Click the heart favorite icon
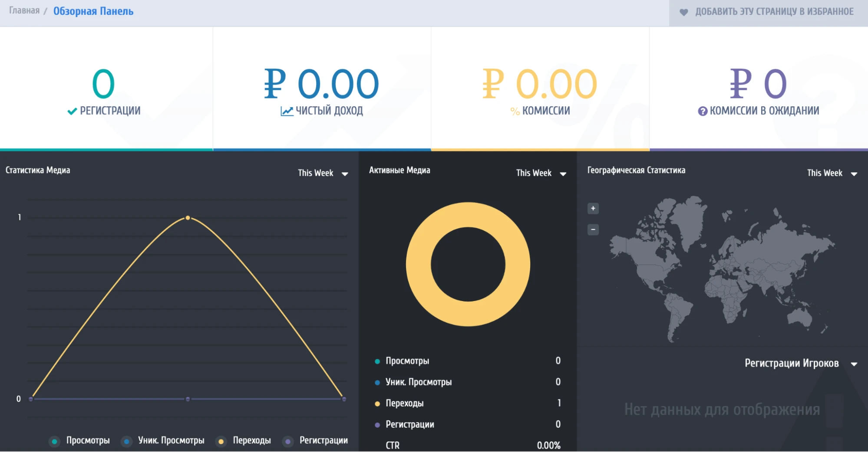 [683, 12]
